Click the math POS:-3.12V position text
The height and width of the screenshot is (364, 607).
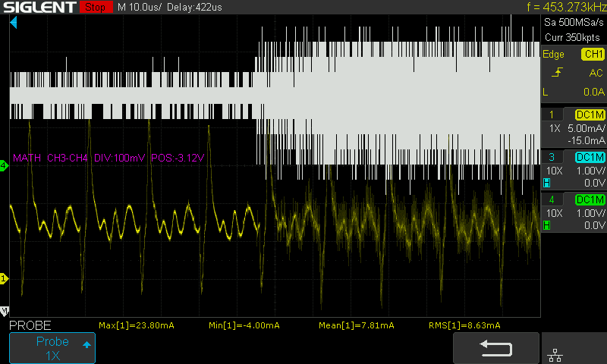click(x=178, y=158)
